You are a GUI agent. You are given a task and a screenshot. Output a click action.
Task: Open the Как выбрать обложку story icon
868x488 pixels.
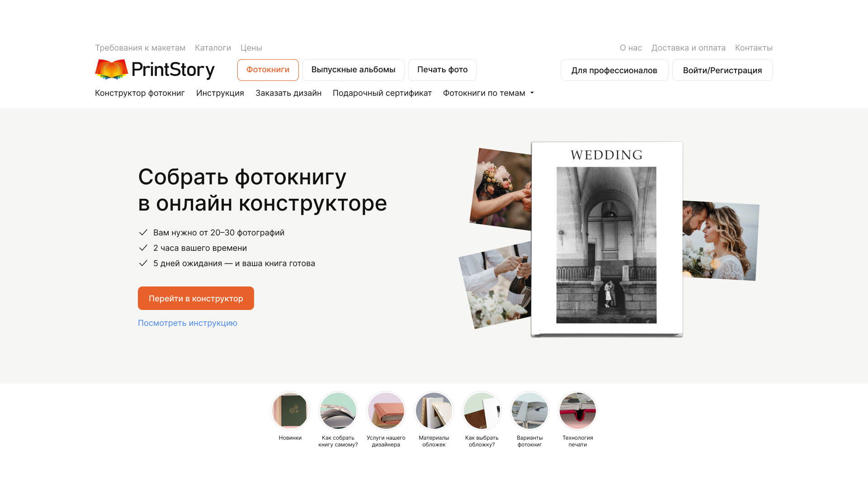click(481, 411)
